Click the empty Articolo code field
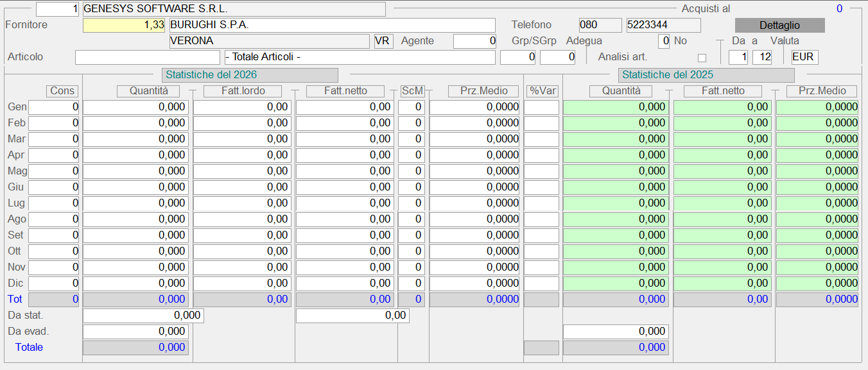868x370 pixels. [x=147, y=58]
